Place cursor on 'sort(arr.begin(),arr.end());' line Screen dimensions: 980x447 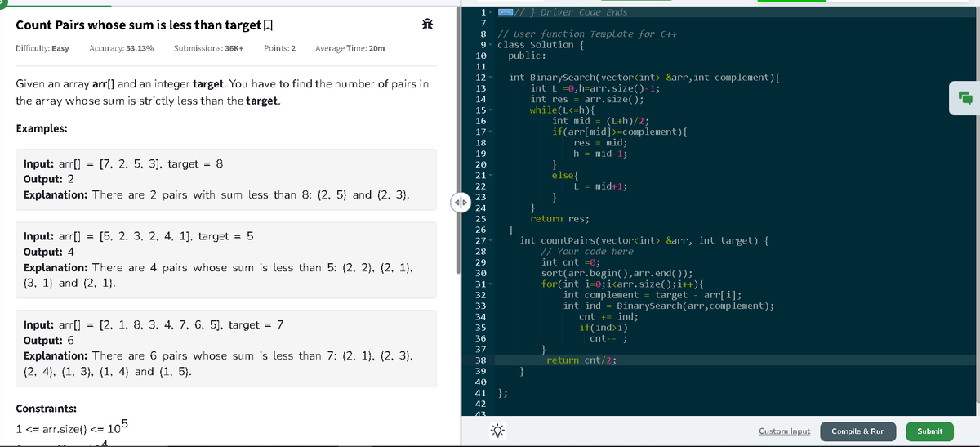click(x=617, y=274)
